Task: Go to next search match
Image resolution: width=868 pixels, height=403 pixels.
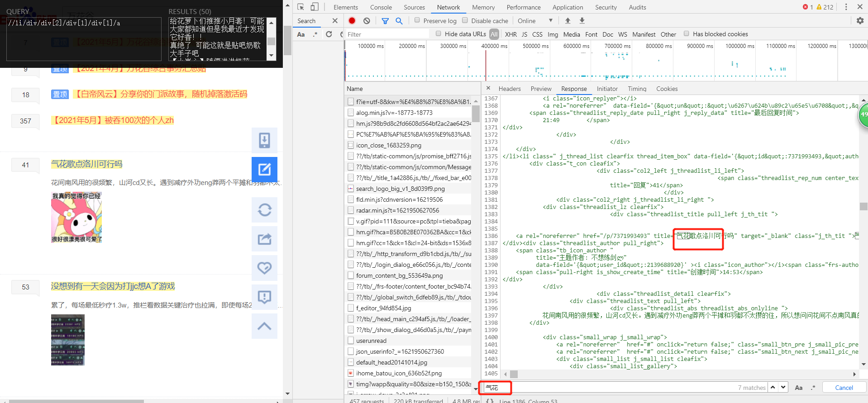Action: pyautogui.click(x=783, y=387)
